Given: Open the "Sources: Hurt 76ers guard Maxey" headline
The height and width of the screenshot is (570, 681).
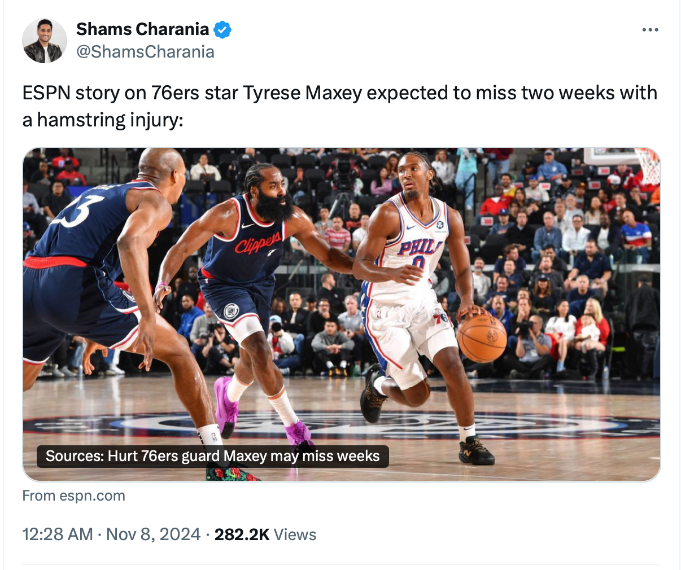Looking at the screenshot, I should (213, 456).
